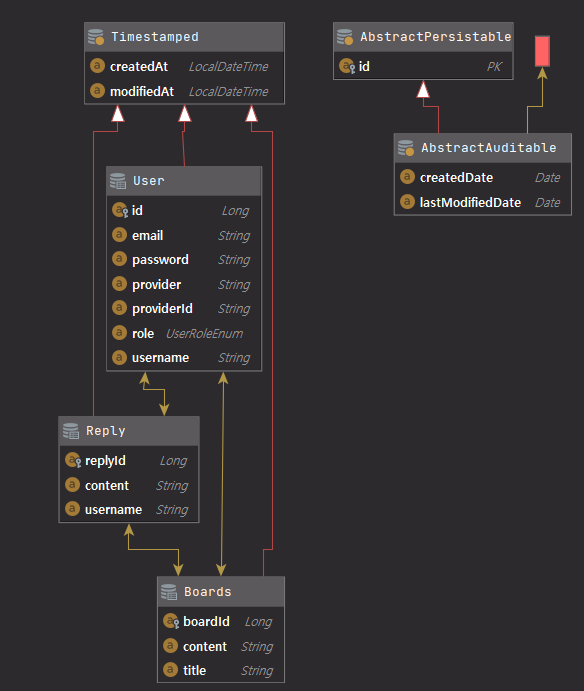Image resolution: width=584 pixels, height=691 pixels.
Task: Select the Timestamped entity header
Action: [x=184, y=37]
